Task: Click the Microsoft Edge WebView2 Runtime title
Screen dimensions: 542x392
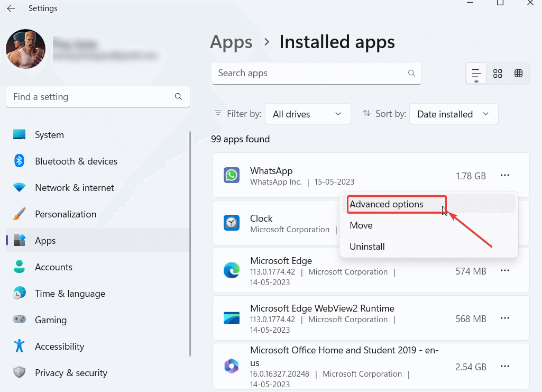Action: (322, 308)
